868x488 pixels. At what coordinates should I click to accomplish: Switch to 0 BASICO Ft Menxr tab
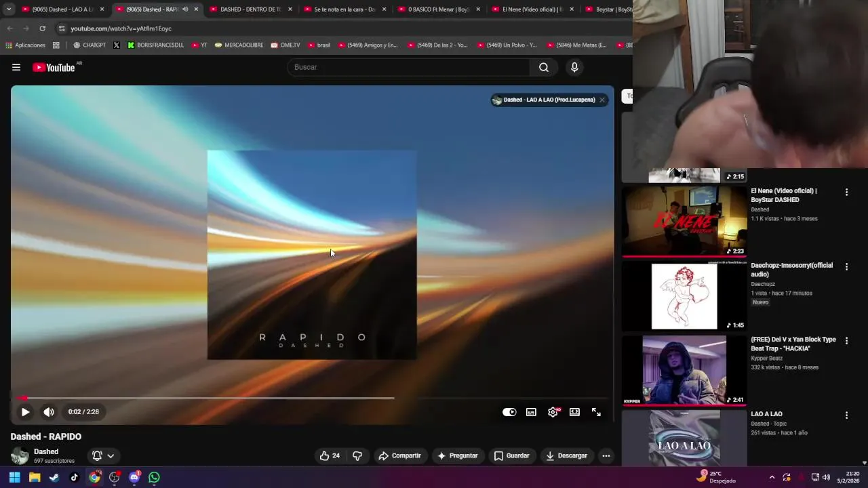tap(438, 9)
